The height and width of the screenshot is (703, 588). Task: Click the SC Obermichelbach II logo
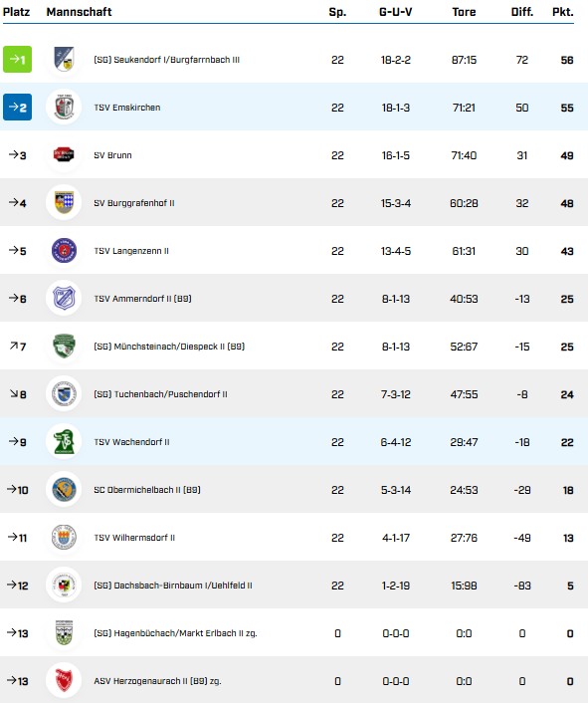click(64, 490)
